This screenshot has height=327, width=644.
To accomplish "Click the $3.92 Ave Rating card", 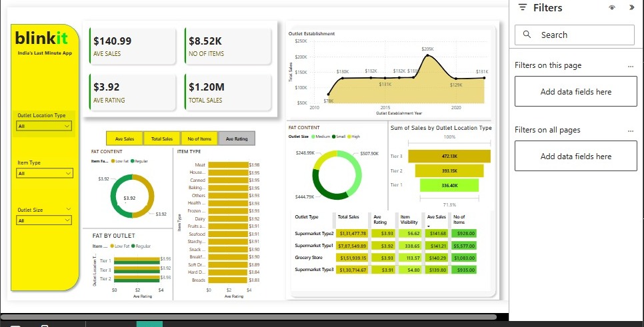I will coord(132,93).
